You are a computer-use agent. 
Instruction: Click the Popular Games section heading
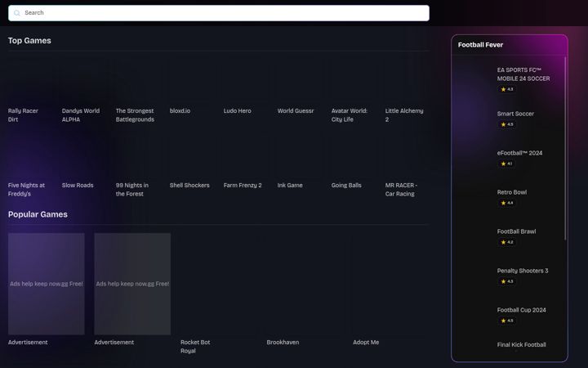pos(38,214)
